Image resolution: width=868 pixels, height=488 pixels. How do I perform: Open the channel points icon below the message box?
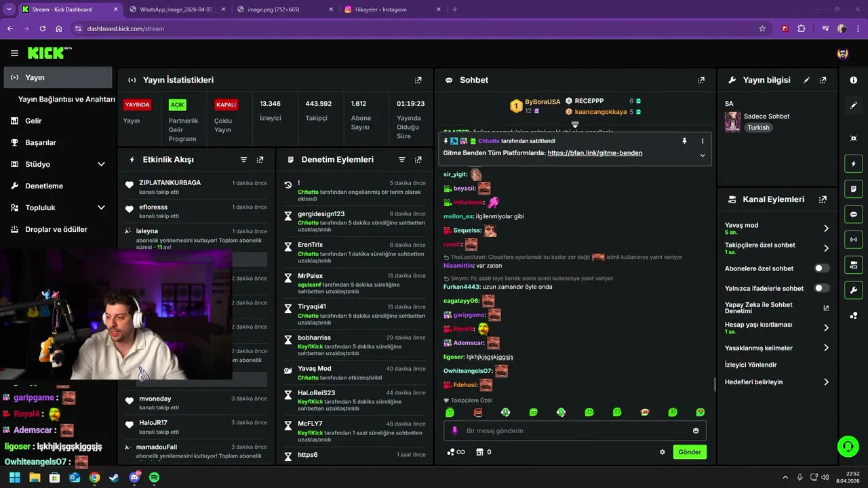(x=456, y=452)
